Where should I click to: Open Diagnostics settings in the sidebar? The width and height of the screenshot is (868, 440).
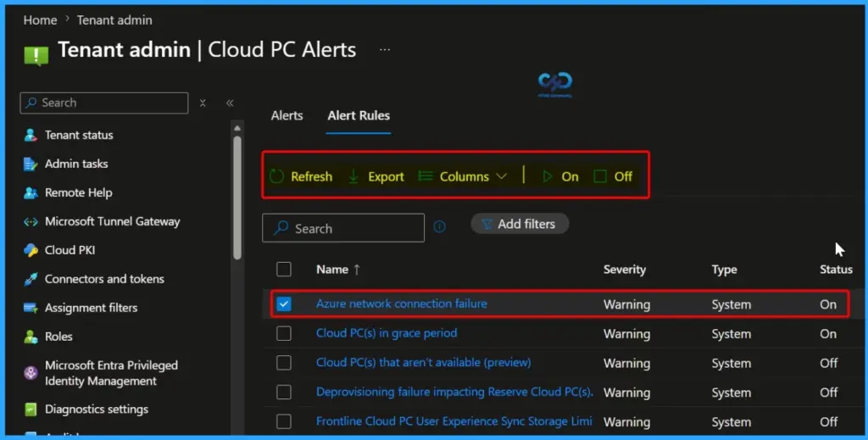click(x=97, y=409)
